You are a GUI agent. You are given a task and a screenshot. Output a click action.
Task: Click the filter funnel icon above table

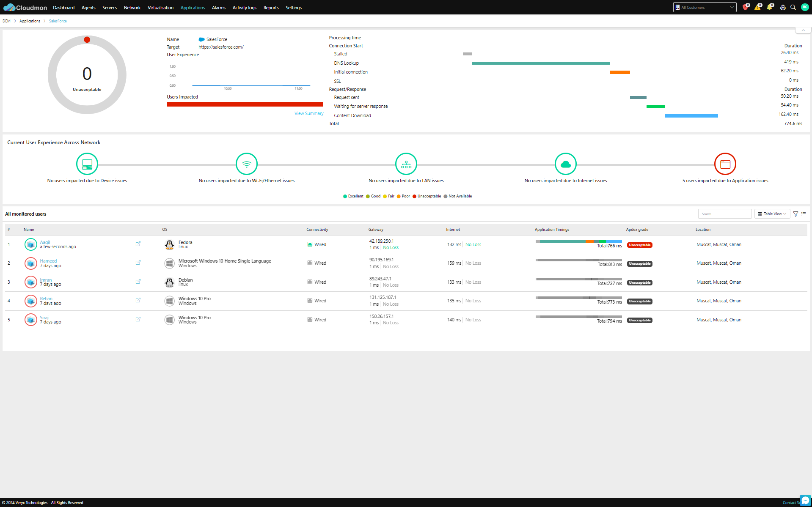tap(795, 214)
